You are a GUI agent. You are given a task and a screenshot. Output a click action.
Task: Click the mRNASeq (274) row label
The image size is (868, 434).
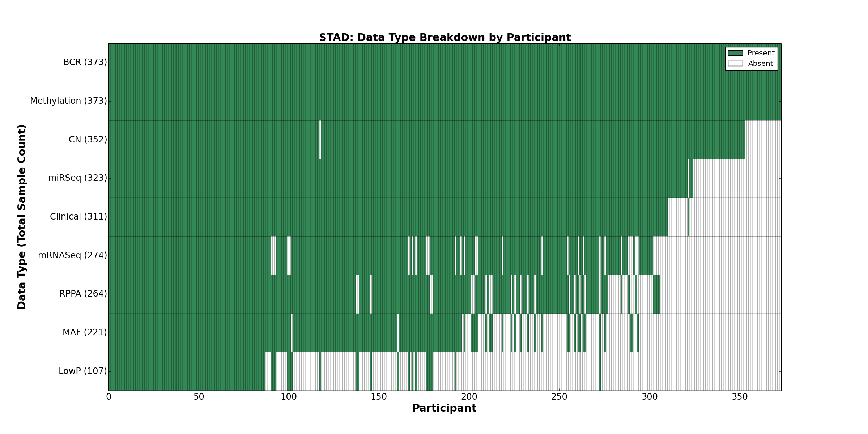[72, 255]
